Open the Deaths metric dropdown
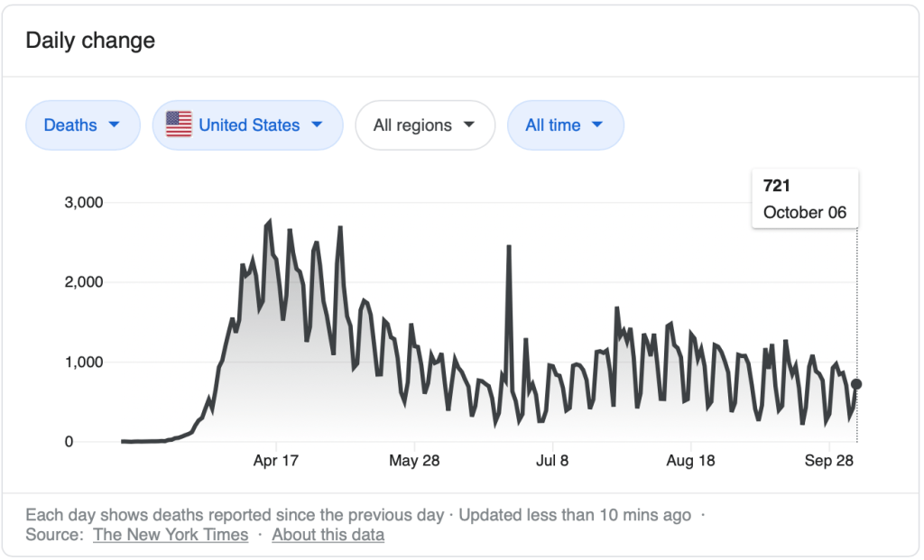 (82, 125)
